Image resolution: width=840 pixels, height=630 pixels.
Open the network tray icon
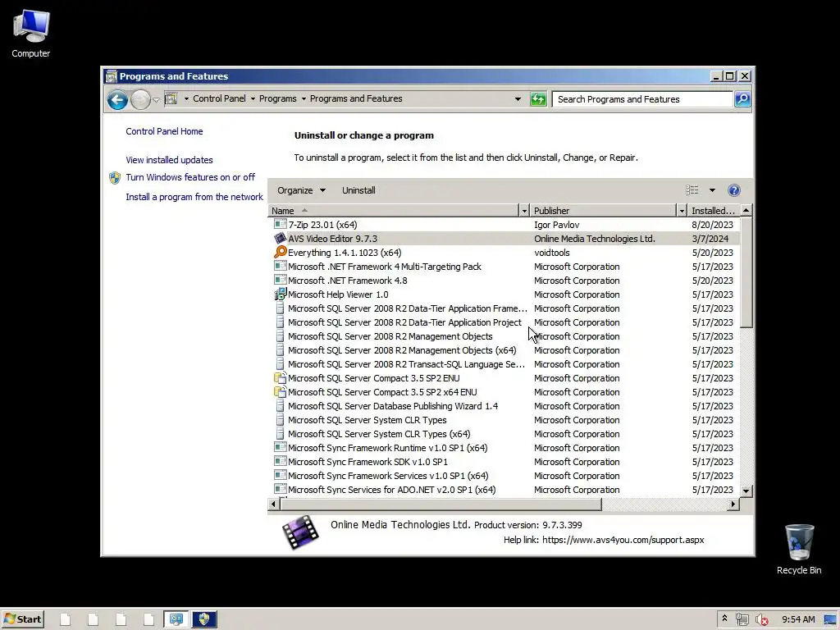tap(742, 619)
